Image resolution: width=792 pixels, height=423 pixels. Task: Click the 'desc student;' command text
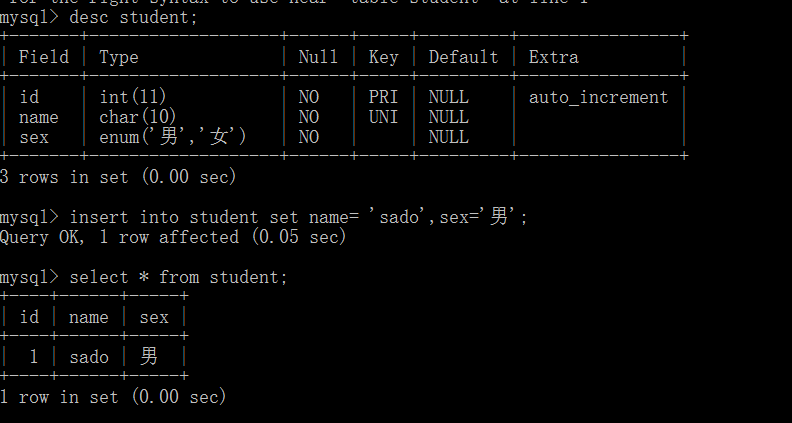pos(133,18)
